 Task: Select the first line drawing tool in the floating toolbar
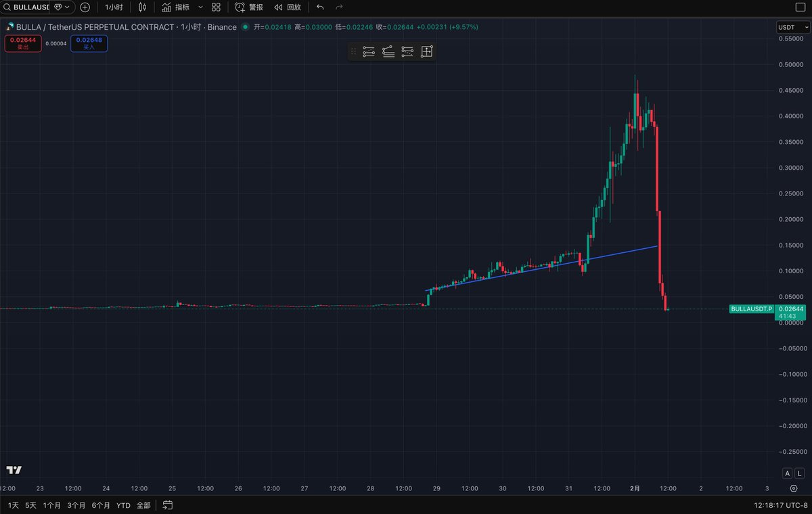coord(369,51)
